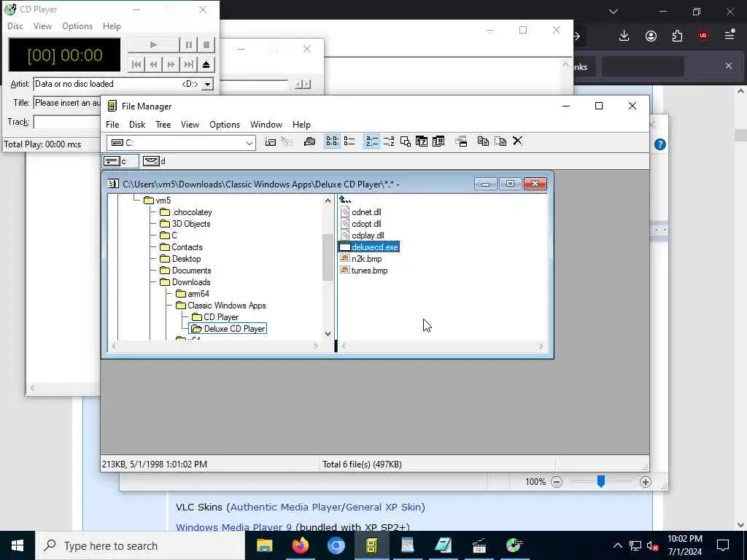Image resolution: width=747 pixels, height=560 pixels.
Task: Sort files by size icon
Action: click(406, 141)
